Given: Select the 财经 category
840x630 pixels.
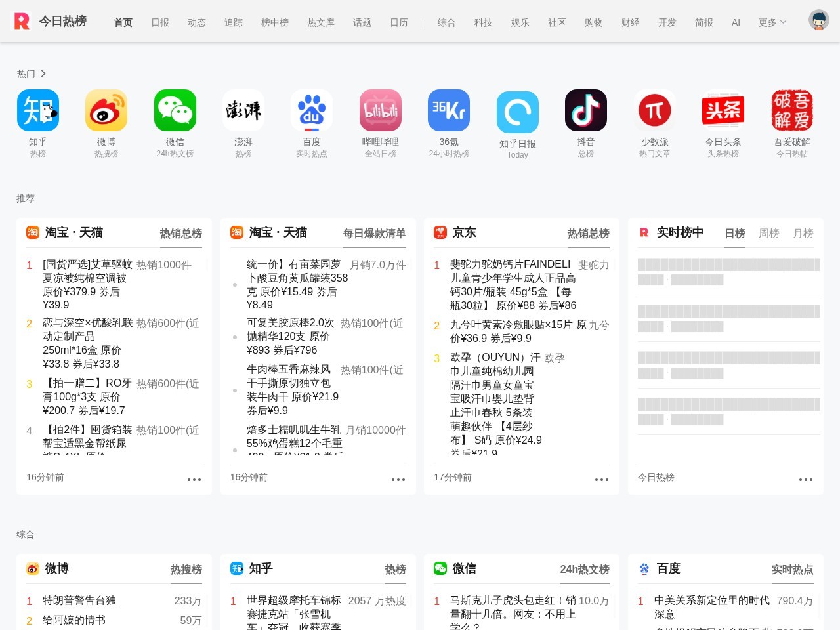Looking at the screenshot, I should [631, 22].
